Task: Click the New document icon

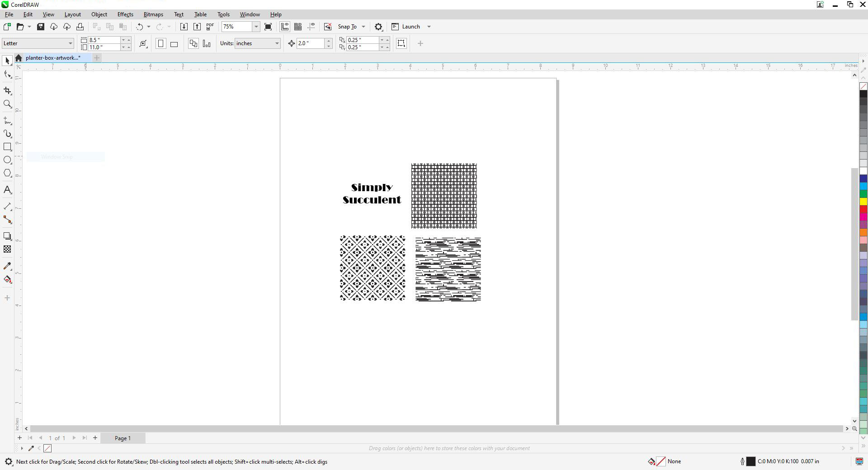Action: [7, 27]
